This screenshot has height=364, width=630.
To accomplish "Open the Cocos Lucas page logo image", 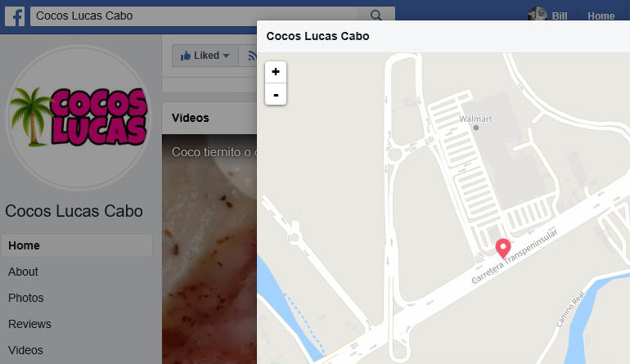I will pos(79,117).
